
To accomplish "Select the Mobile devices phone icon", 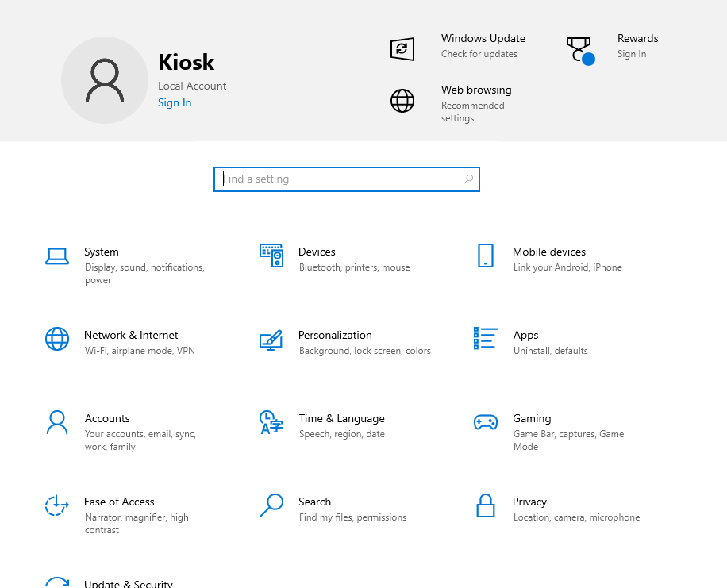I will [486, 256].
